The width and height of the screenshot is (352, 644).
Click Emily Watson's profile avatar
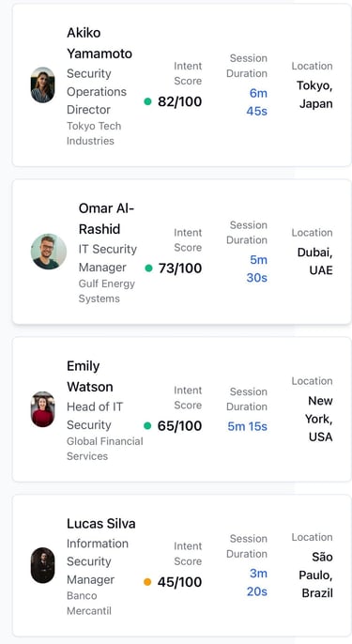tap(43, 409)
